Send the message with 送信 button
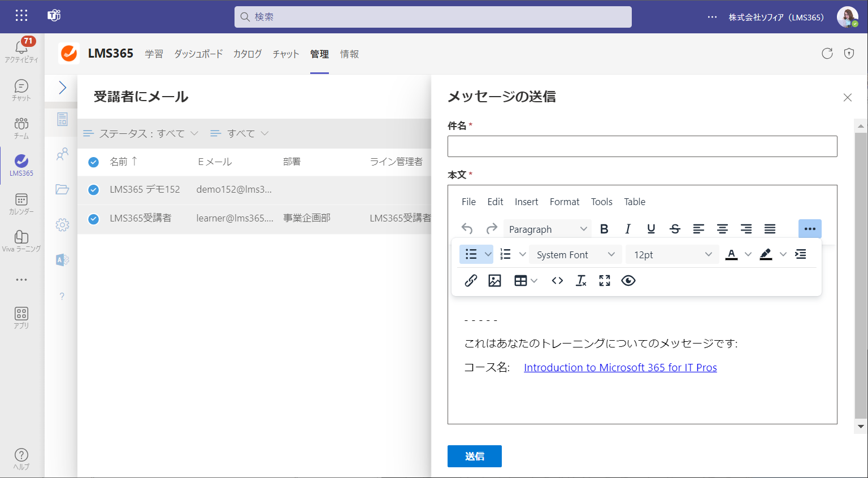Image resolution: width=868 pixels, height=478 pixels. click(475, 457)
